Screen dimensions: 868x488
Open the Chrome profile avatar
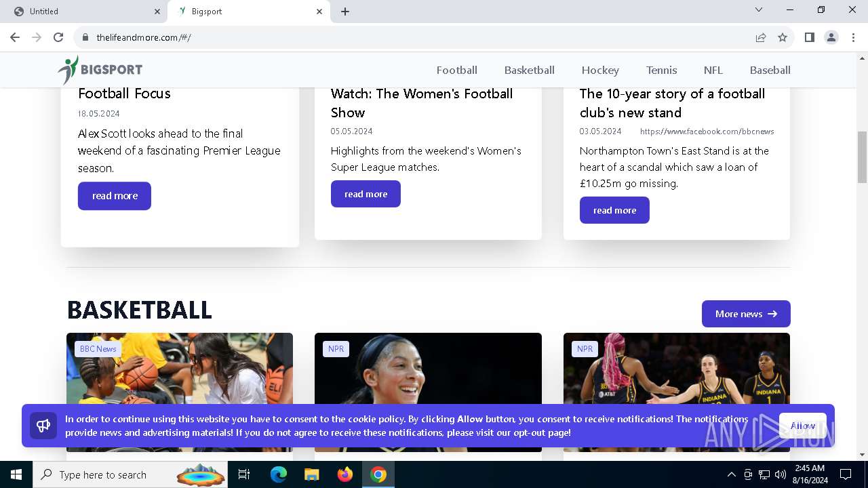coord(831,37)
